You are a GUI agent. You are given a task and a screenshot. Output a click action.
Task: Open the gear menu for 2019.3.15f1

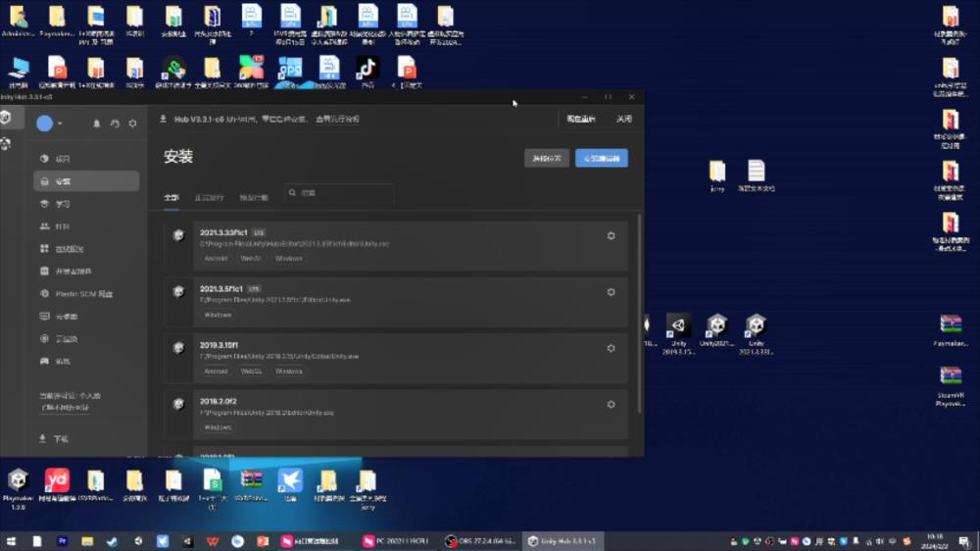coord(612,348)
